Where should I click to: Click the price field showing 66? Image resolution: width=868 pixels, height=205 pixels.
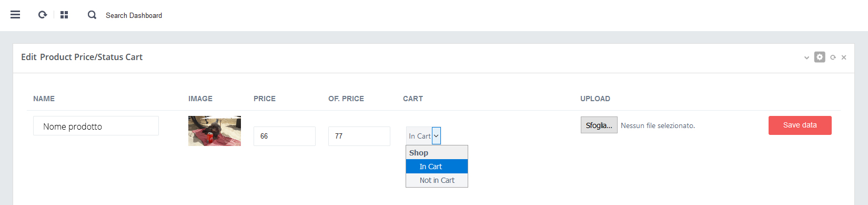285,136
